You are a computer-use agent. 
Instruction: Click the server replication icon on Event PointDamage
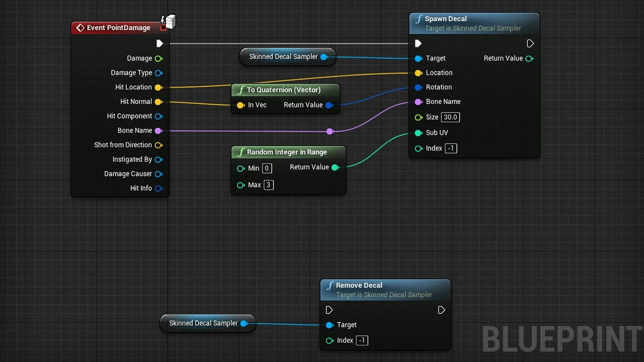point(169,22)
